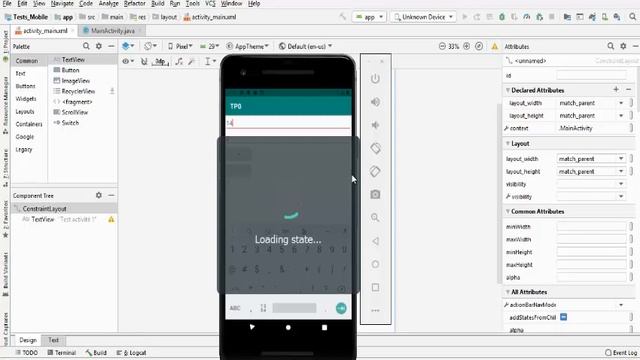Search the Palette with the magnifier icon
The image size is (640, 360).
tap(86, 46)
